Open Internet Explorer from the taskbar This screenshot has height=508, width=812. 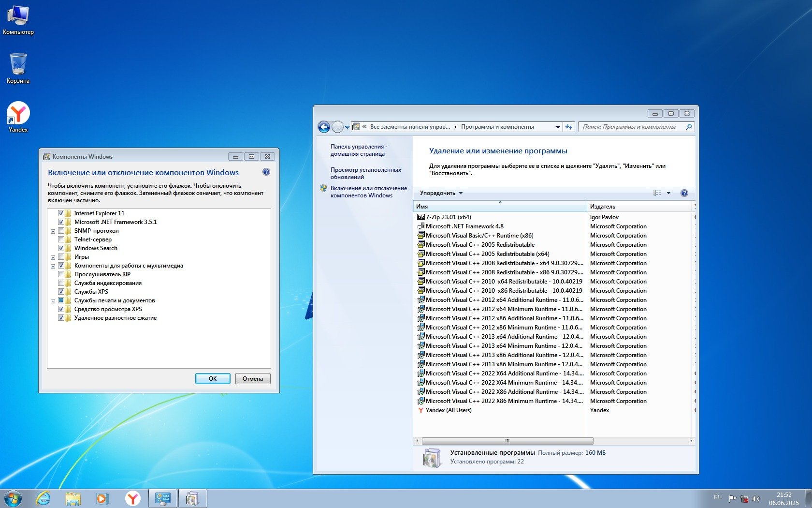click(43, 498)
